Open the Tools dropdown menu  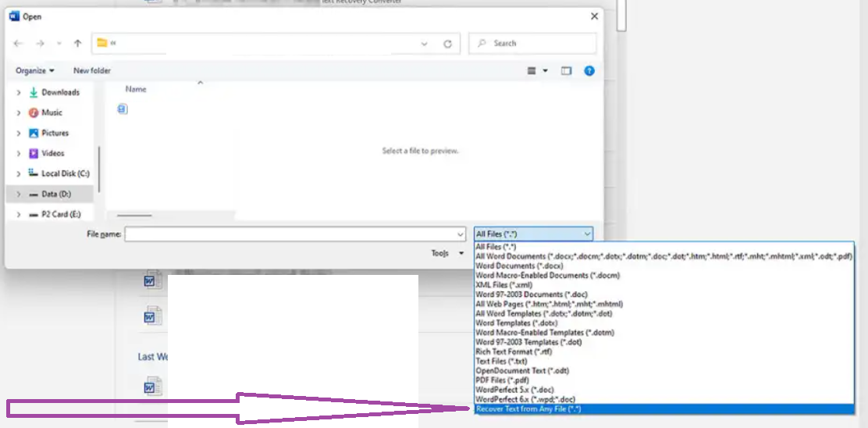coord(447,253)
